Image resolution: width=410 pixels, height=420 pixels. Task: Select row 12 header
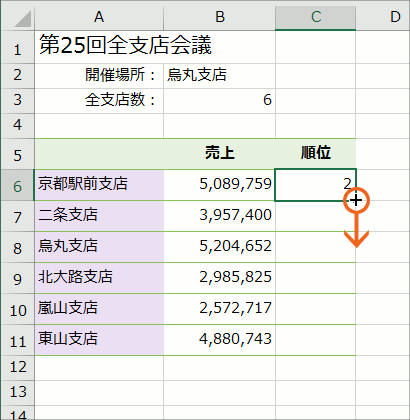pos(17,368)
